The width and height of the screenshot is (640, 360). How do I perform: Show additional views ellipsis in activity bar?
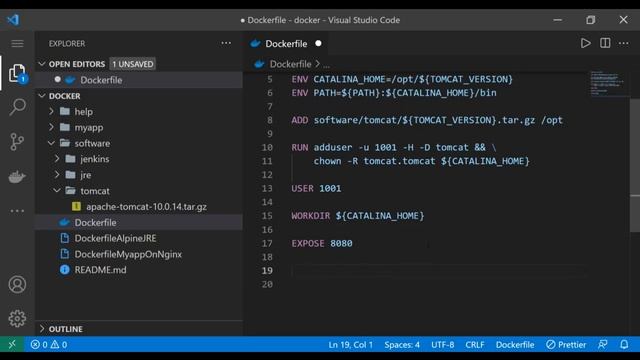[x=17, y=211]
